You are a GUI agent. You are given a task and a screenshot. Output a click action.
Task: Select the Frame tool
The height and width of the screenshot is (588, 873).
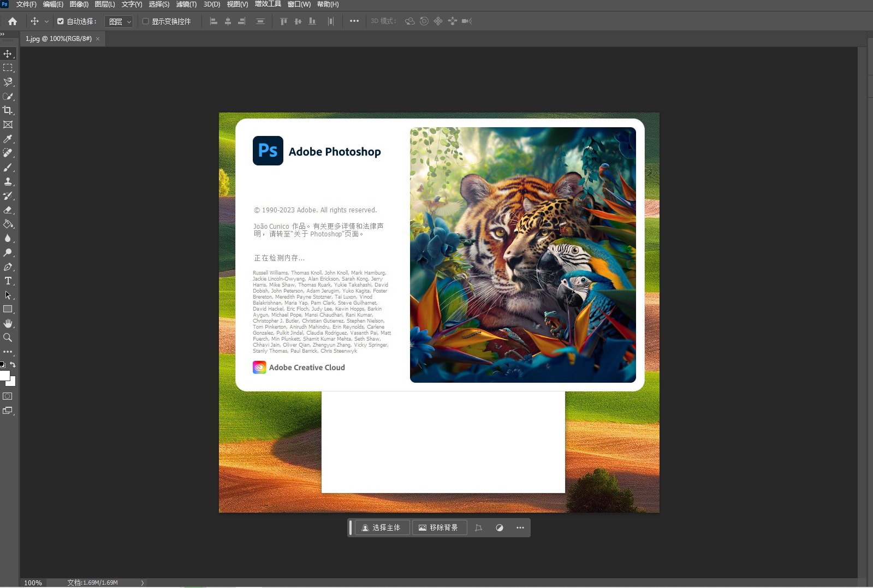pos(8,124)
